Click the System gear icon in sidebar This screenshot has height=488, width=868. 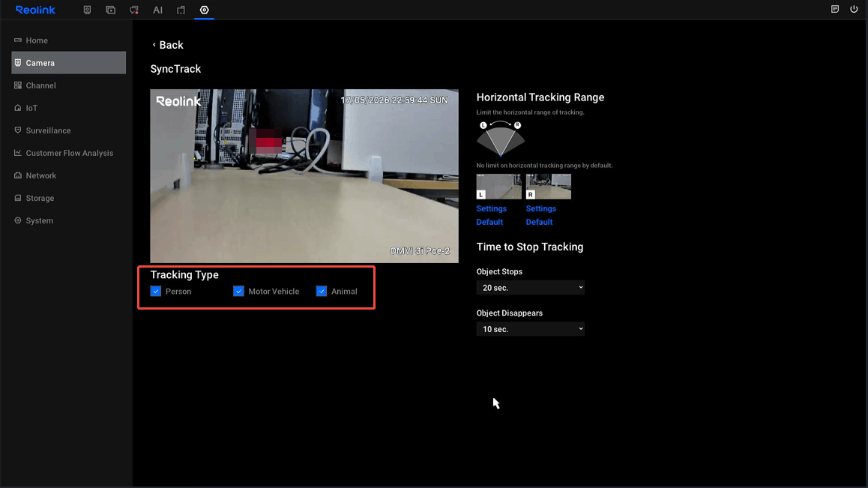pos(18,220)
